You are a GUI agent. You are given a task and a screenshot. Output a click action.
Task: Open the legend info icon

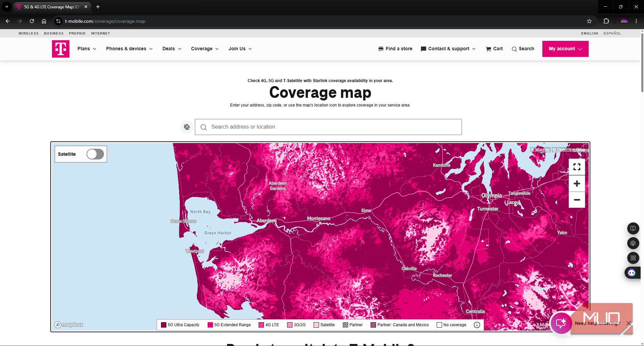(477, 325)
